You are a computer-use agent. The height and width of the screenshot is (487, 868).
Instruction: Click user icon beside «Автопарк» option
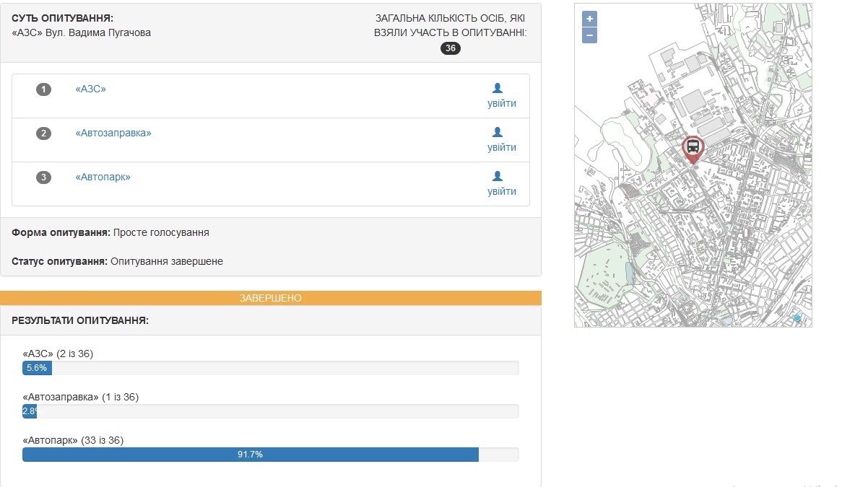point(497,176)
